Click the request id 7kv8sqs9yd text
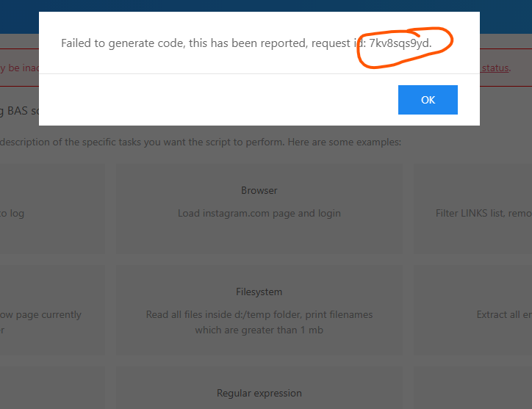The height and width of the screenshot is (409, 532). click(x=400, y=43)
